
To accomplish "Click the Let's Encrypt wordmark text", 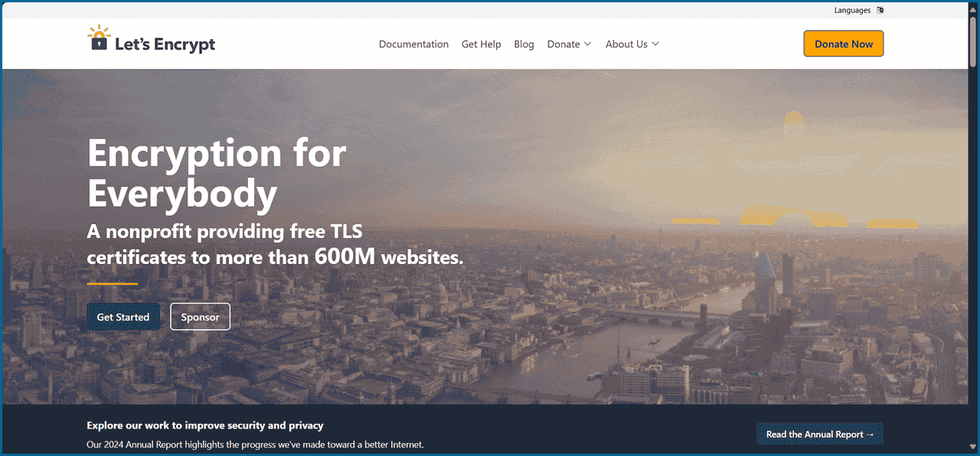I will point(165,44).
